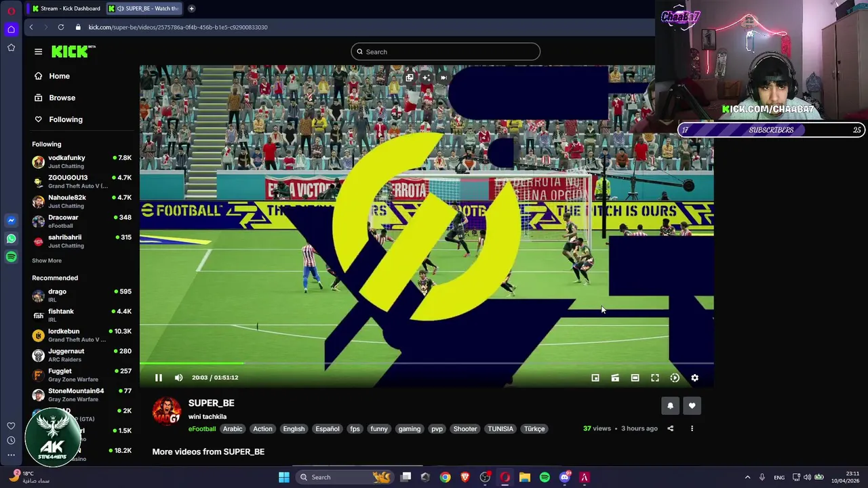Mute the video player volume
The height and width of the screenshot is (488, 868).
tap(178, 378)
